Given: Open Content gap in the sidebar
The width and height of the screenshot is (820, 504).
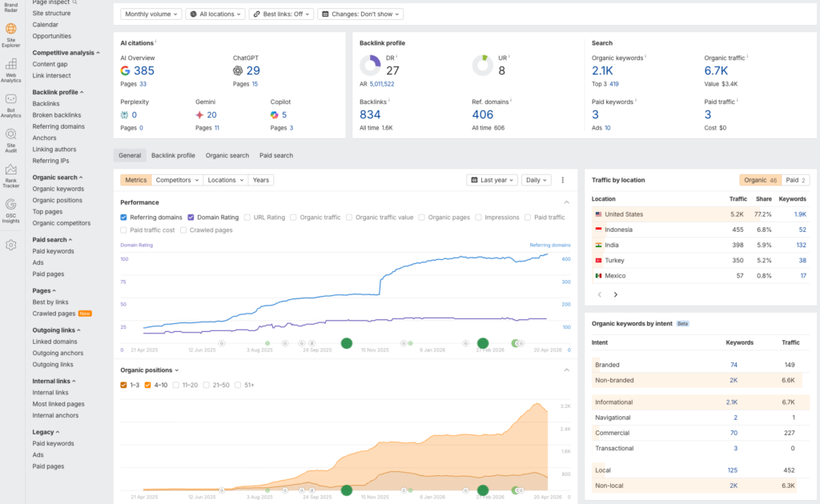Looking at the screenshot, I should pos(50,64).
